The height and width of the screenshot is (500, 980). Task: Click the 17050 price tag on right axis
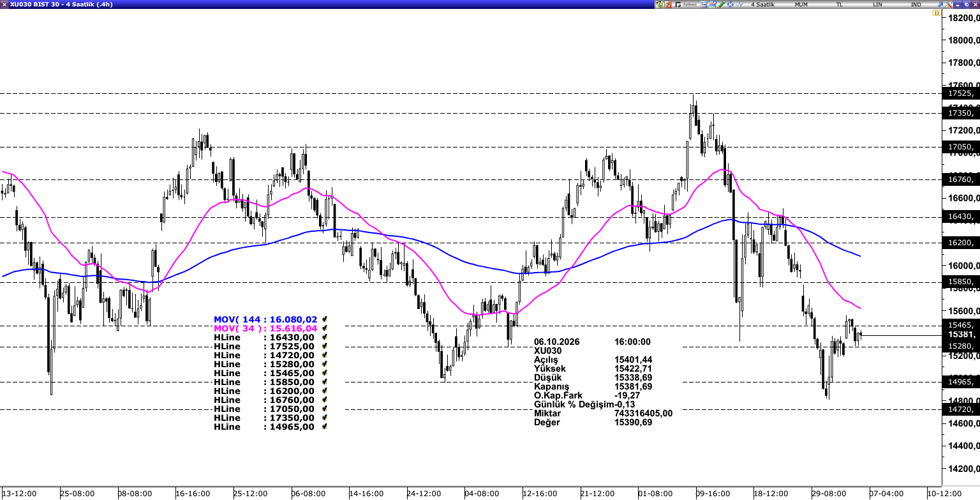(960, 147)
